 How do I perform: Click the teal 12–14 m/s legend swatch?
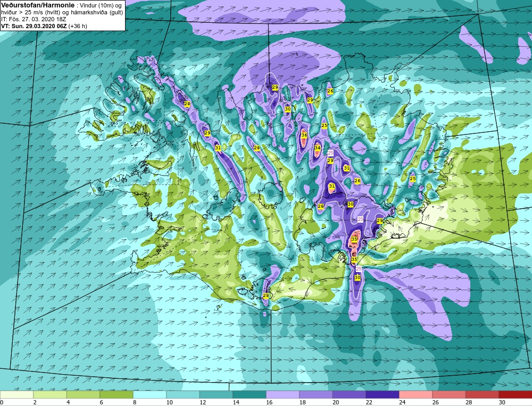[216, 394]
